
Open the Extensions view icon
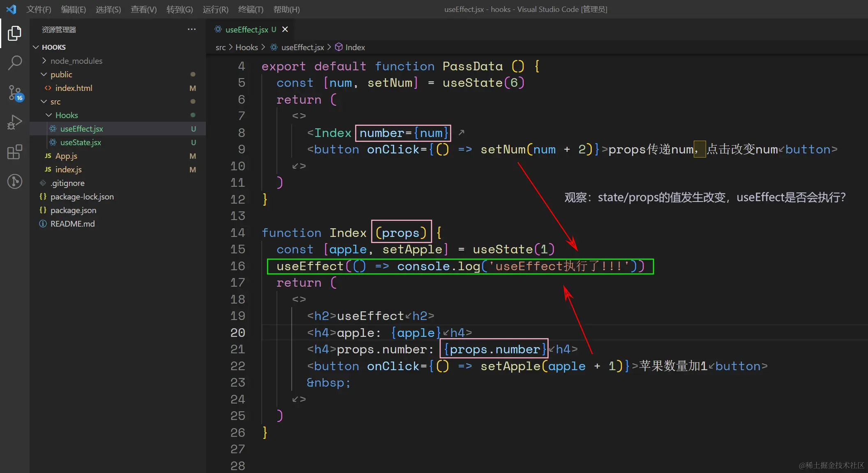pos(15,152)
